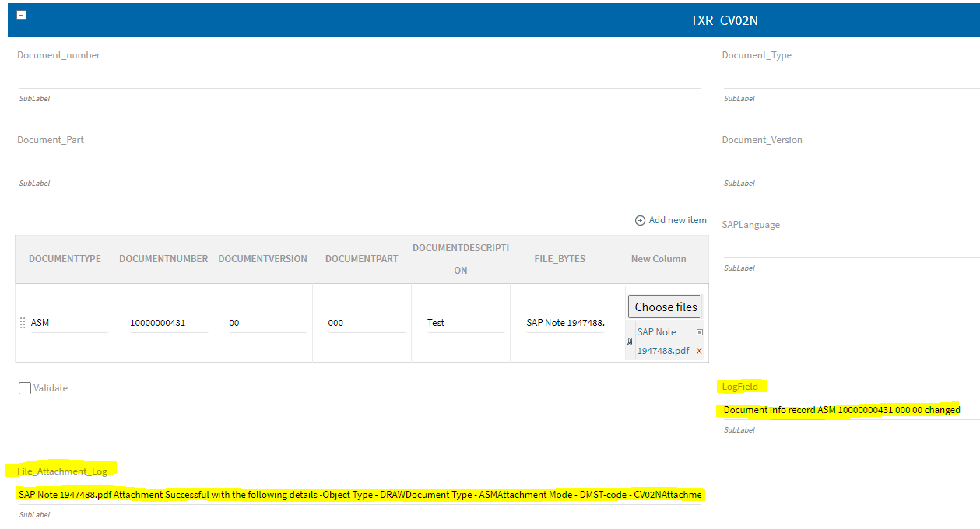Focus the Document_Type field
Screen dimensions: 980x529
click(x=850, y=77)
